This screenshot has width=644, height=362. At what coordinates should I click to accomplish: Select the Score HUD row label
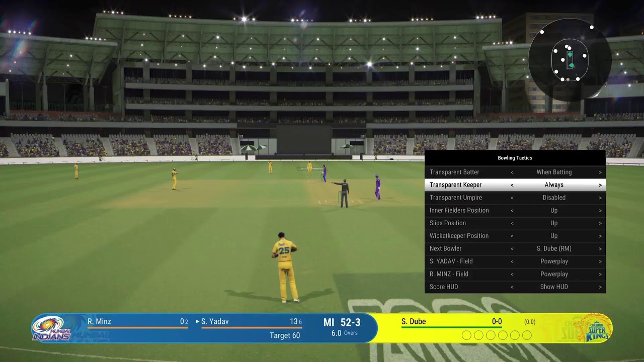click(444, 287)
